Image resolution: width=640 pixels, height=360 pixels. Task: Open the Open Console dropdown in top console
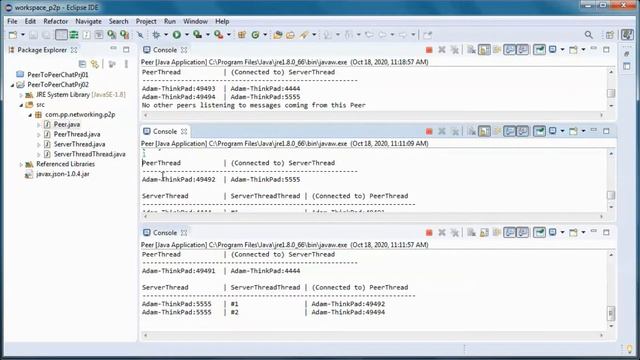click(583, 50)
